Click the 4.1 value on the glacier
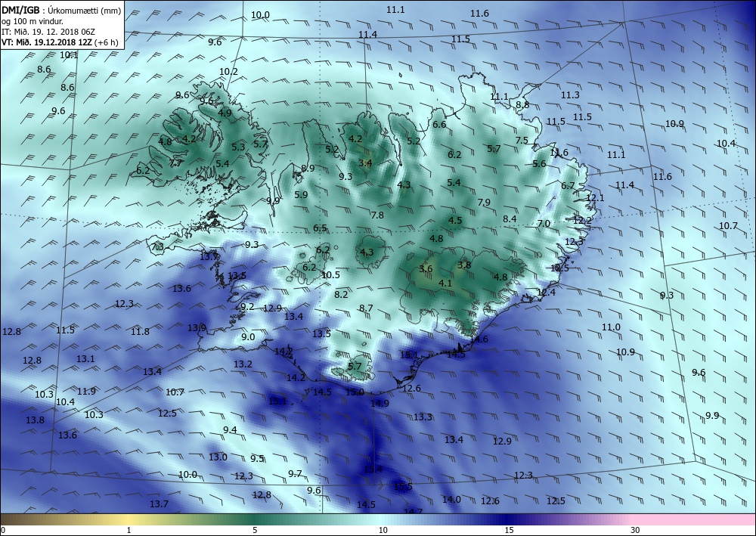This screenshot has width=756, height=536. coord(445,283)
